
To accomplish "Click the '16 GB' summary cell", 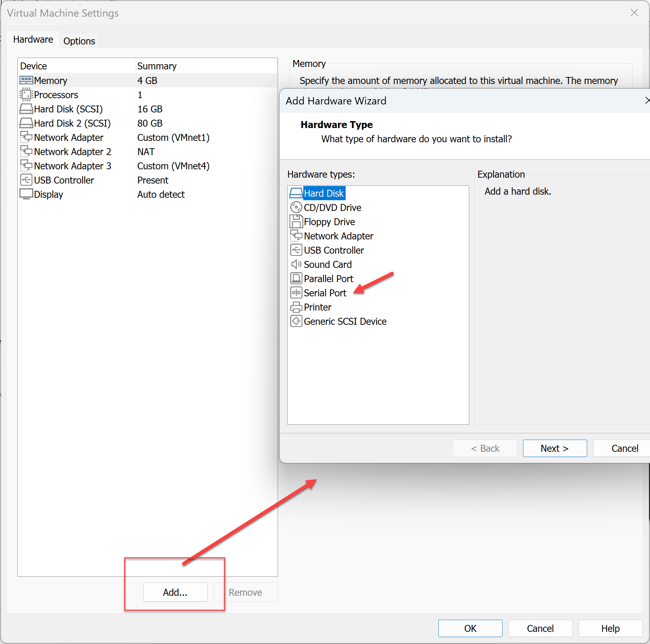I will click(x=150, y=109).
